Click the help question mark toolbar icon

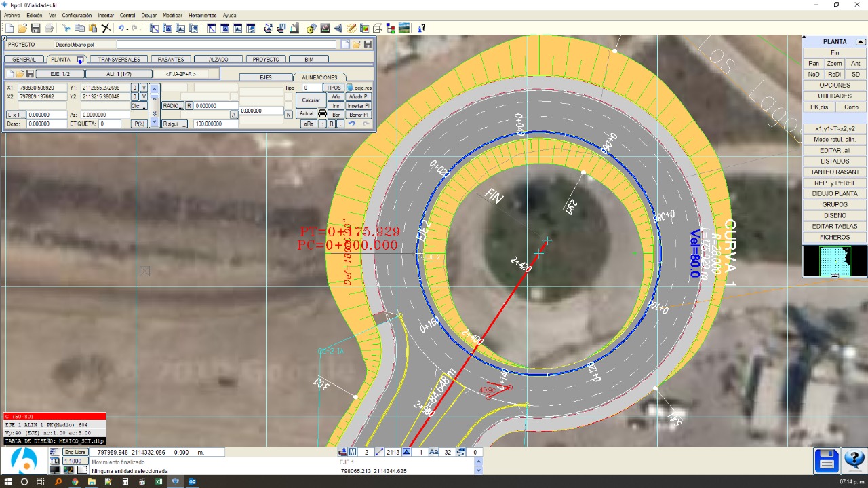421,28
